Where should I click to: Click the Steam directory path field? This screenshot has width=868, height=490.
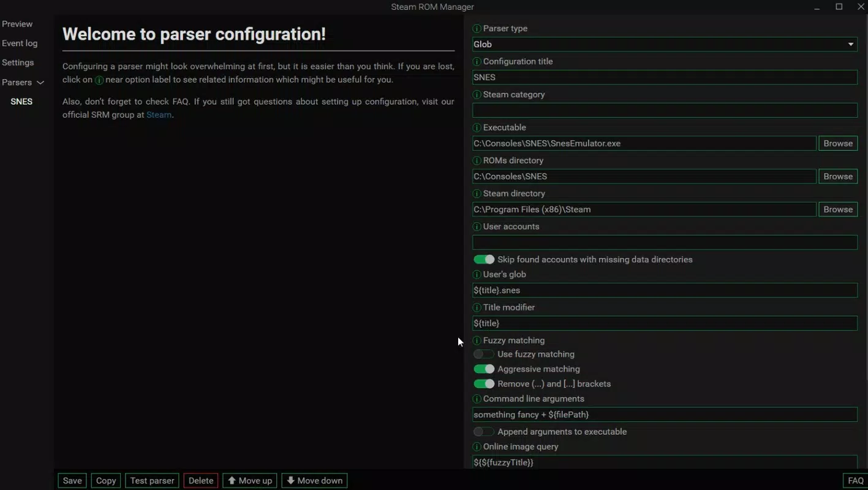644,209
